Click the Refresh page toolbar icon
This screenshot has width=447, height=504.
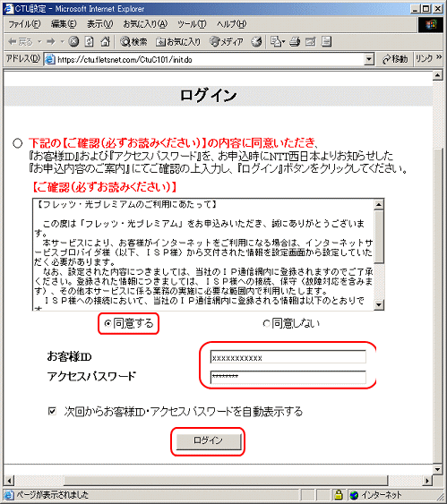[x=89, y=42]
